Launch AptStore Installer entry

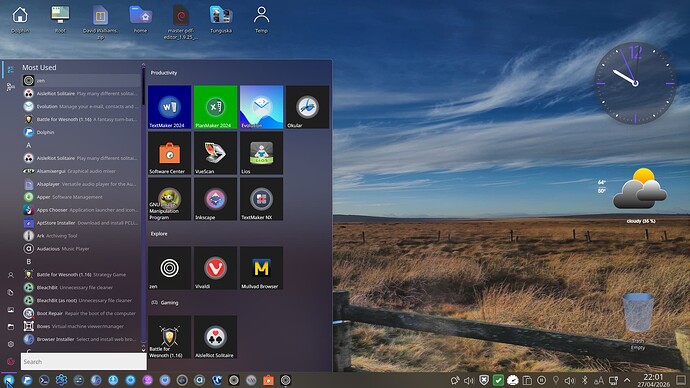pos(81,223)
